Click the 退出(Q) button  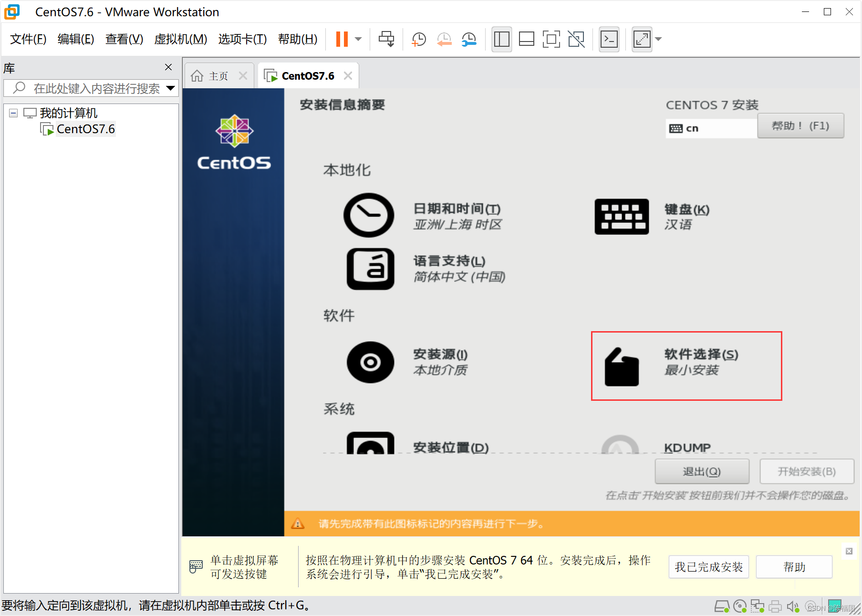702,471
